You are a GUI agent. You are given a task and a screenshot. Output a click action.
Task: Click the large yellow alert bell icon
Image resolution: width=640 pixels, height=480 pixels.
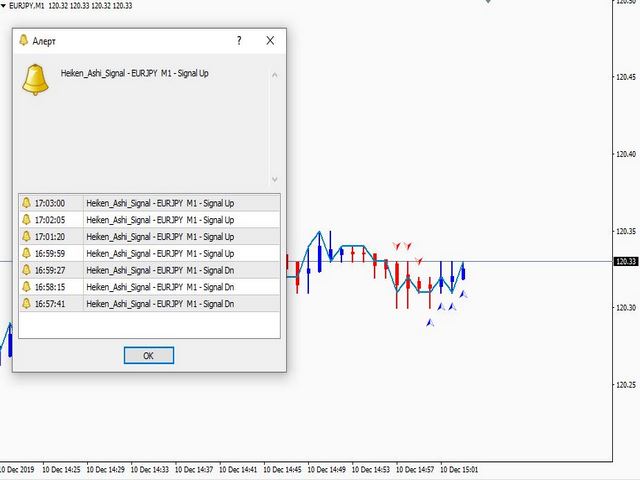pos(36,80)
